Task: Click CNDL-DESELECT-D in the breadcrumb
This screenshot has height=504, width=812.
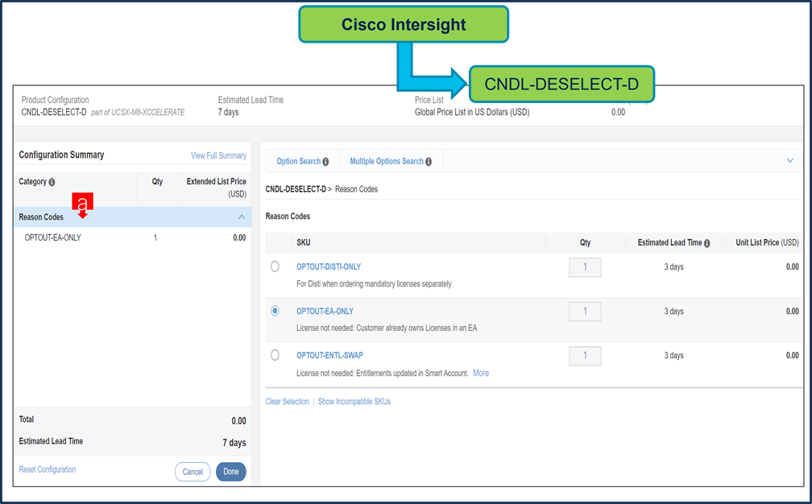Action: tap(296, 189)
